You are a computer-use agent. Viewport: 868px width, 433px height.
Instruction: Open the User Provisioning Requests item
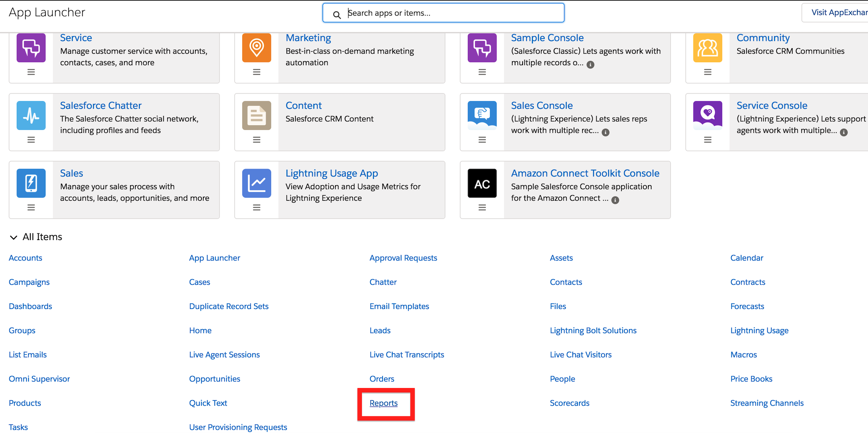click(238, 427)
